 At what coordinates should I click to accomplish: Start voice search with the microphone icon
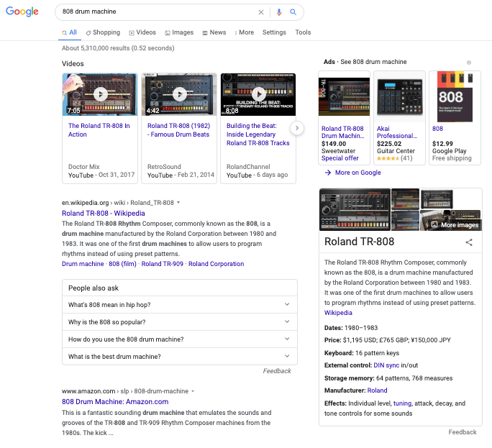pos(278,12)
